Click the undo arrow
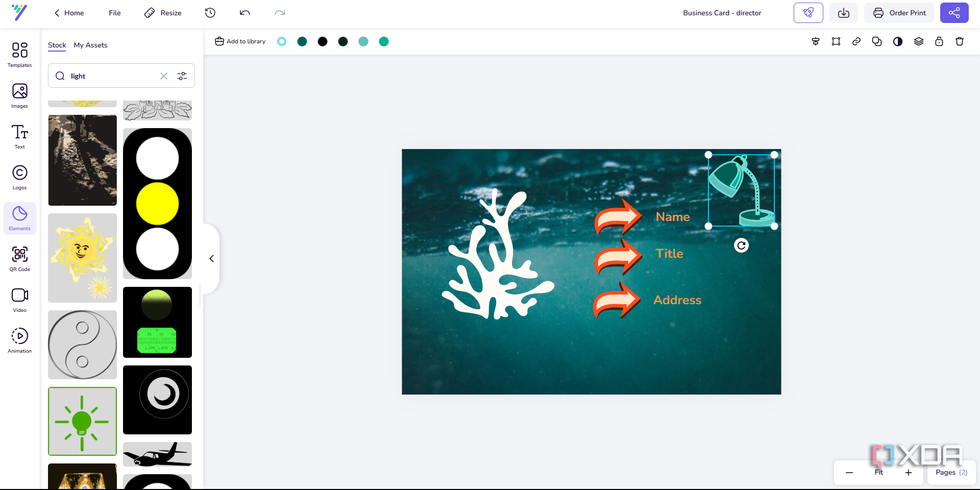The height and width of the screenshot is (490, 980). [245, 13]
